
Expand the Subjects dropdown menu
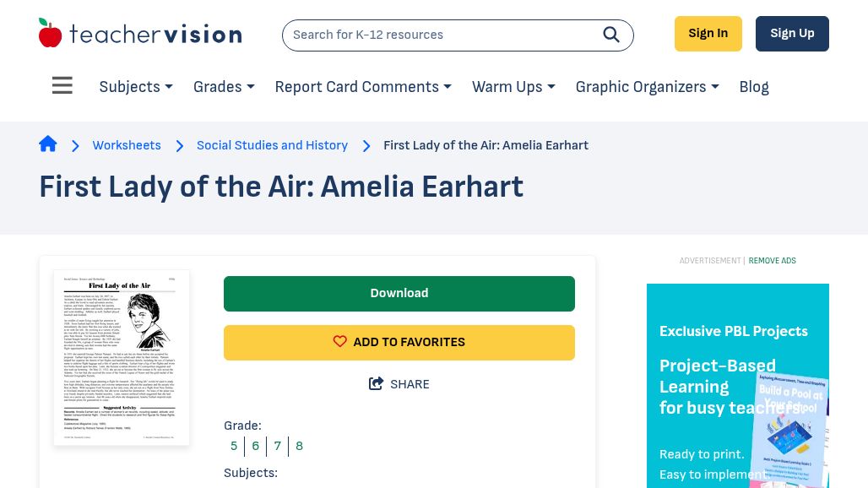[135, 87]
